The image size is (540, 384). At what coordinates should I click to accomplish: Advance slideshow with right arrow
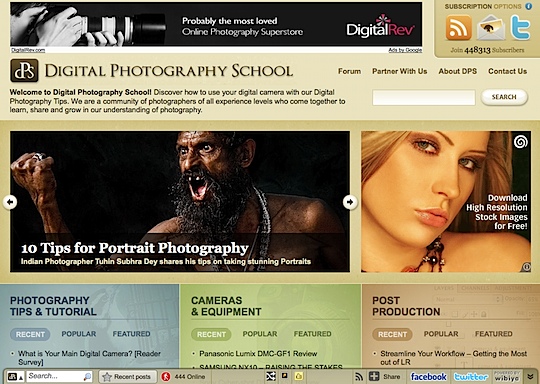(350, 202)
